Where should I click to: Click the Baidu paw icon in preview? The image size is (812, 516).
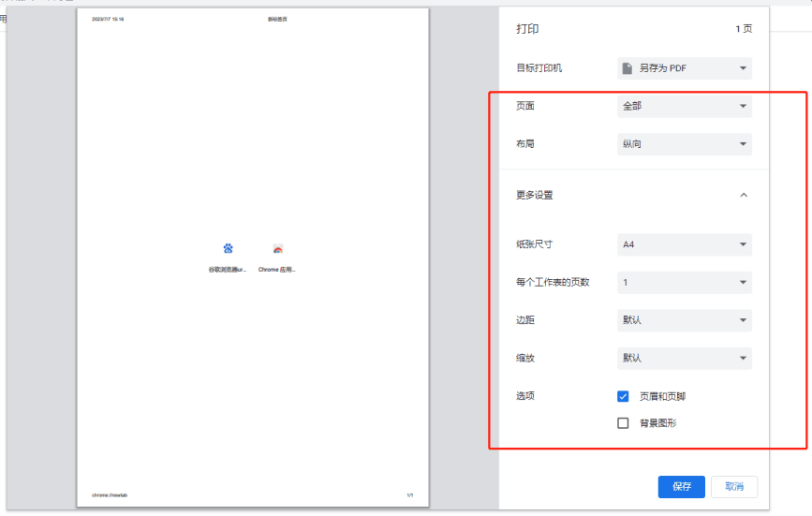pos(228,249)
